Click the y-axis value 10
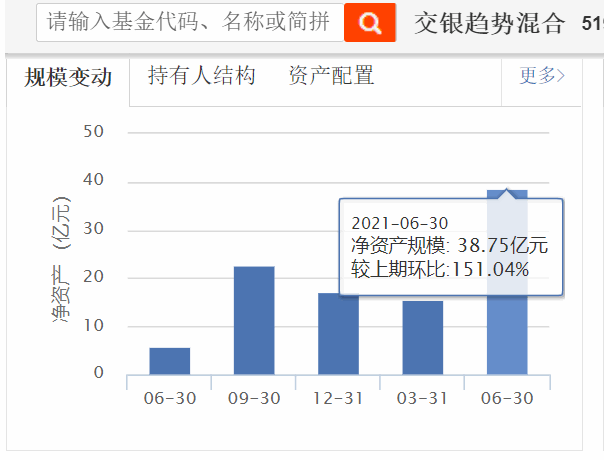Viewport: 604px width, 460px height. [94, 326]
